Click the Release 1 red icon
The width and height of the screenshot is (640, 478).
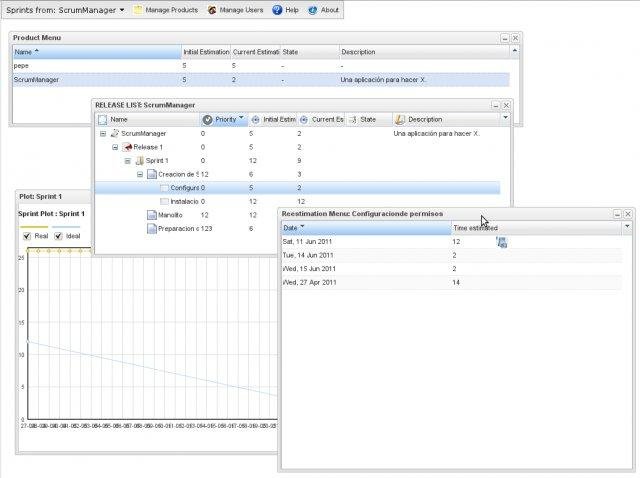click(127, 147)
